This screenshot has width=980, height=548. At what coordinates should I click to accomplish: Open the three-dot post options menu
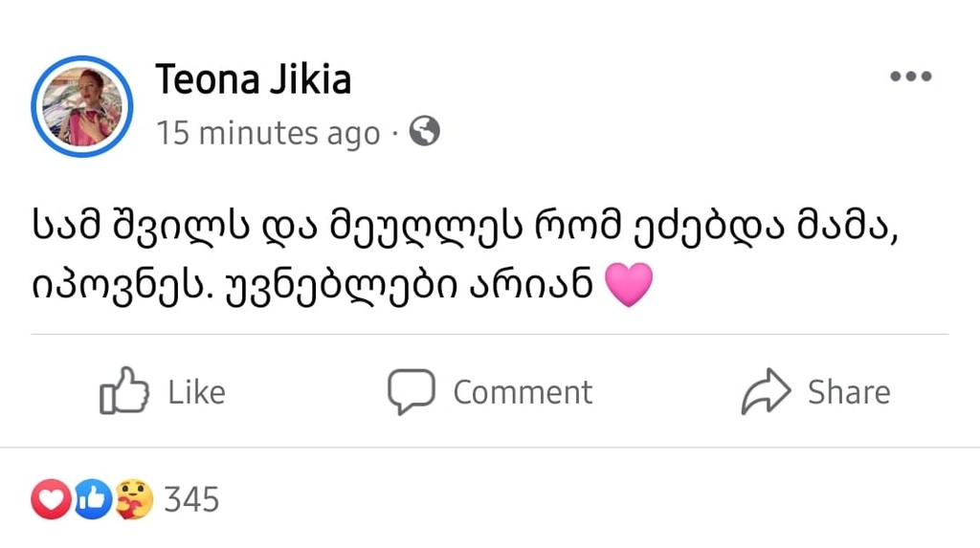(x=910, y=77)
